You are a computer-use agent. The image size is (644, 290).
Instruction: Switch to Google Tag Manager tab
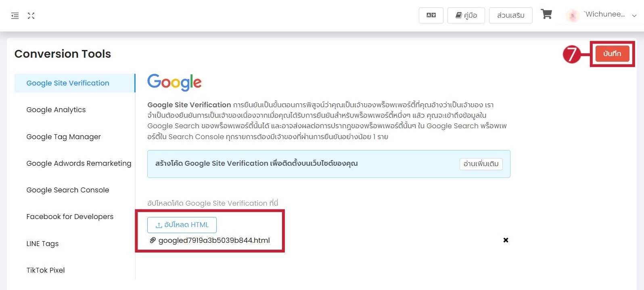tap(75, 137)
